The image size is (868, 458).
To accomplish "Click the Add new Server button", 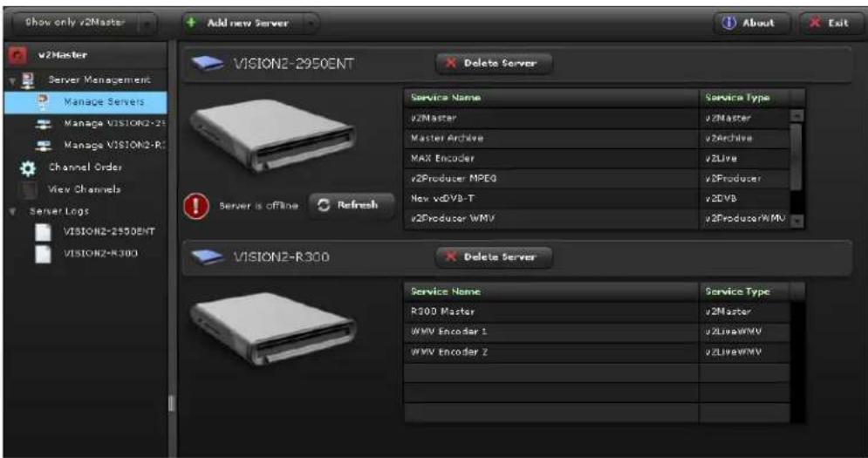I will point(250,24).
